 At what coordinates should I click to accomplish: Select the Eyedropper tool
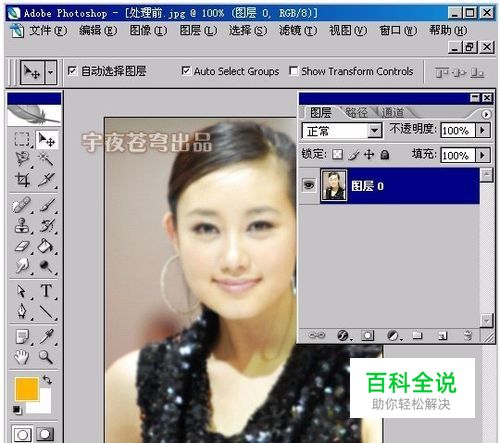[46, 337]
